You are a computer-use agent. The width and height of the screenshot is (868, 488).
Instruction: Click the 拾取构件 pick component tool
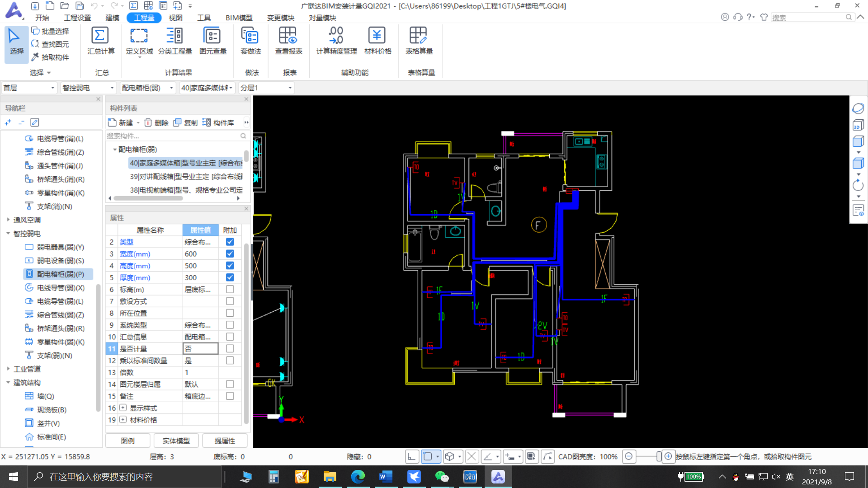click(x=50, y=57)
